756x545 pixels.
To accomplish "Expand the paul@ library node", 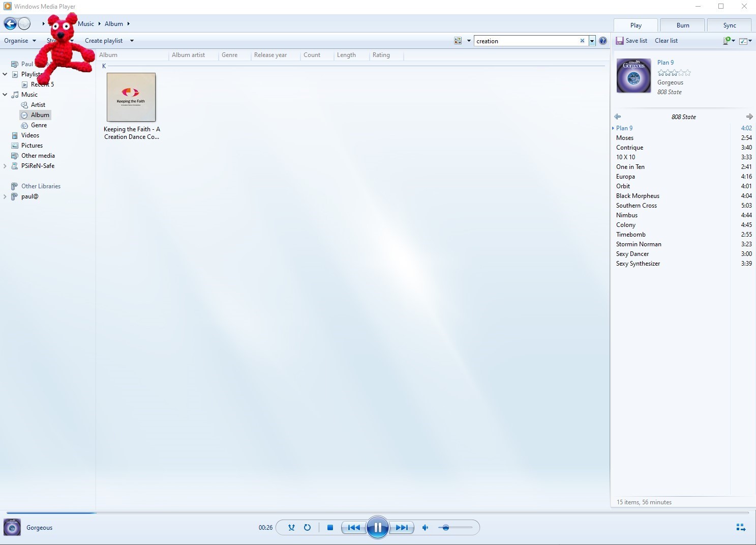I will pos(5,196).
